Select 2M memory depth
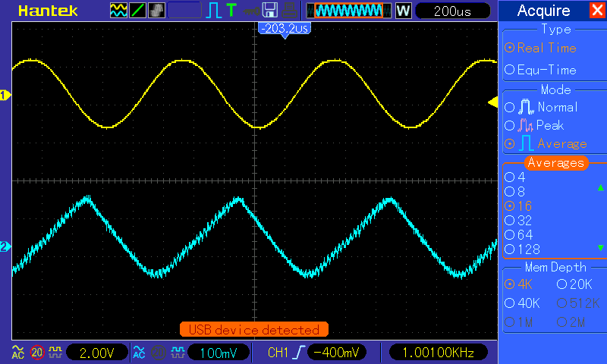Viewport: 607px width, 364px height. [571, 322]
